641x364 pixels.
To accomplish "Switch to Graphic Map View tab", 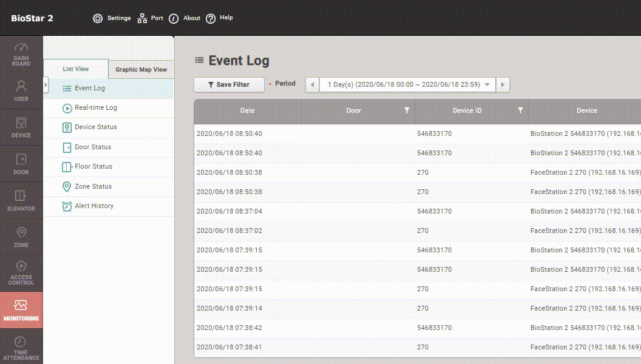I will (141, 70).
